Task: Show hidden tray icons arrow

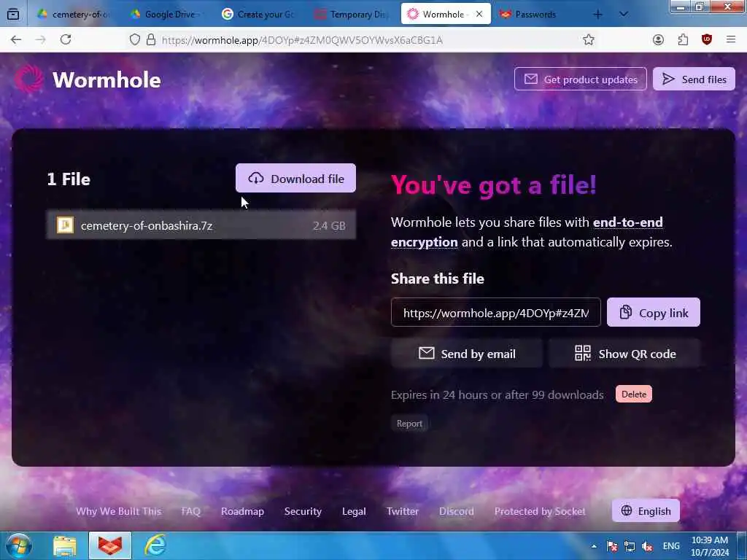Action: 594,546
